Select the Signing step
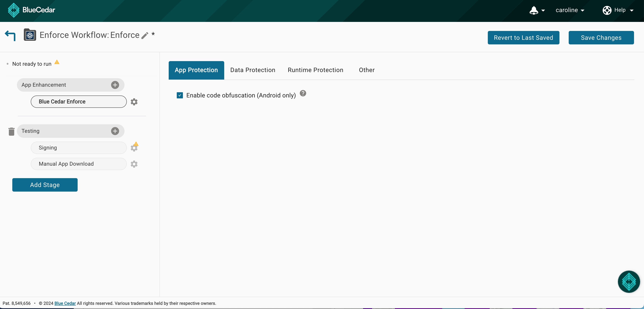The height and width of the screenshot is (309, 644). click(x=79, y=148)
